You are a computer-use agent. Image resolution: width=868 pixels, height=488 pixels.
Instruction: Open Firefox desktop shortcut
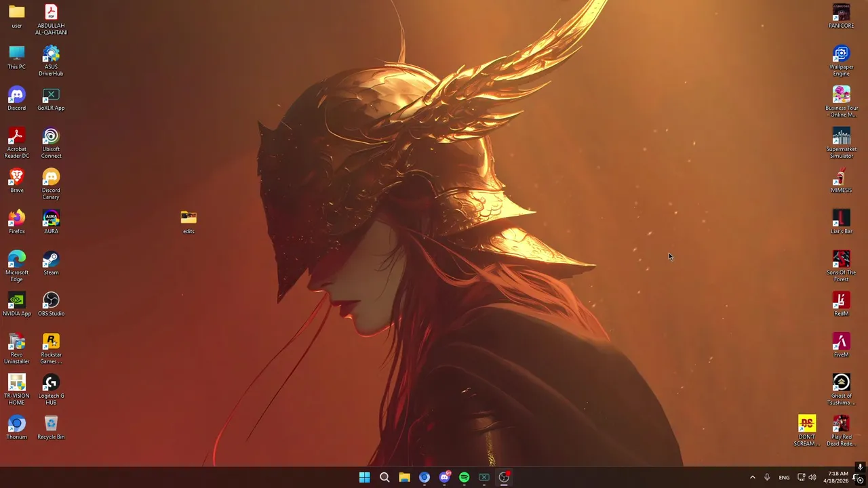pyautogui.click(x=17, y=222)
